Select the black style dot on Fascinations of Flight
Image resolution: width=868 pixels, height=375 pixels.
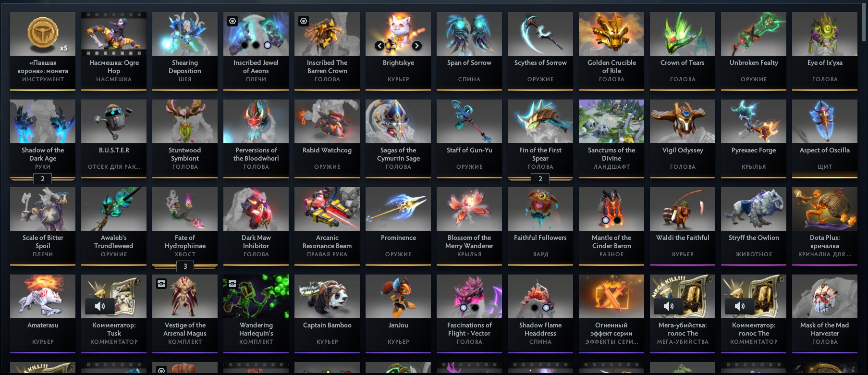coord(475,308)
